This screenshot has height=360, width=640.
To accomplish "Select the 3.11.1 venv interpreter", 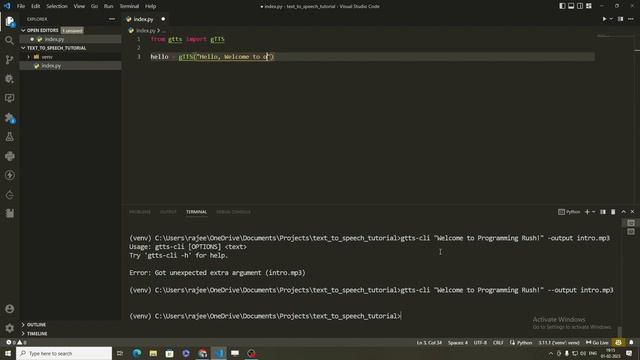I will point(559,342).
